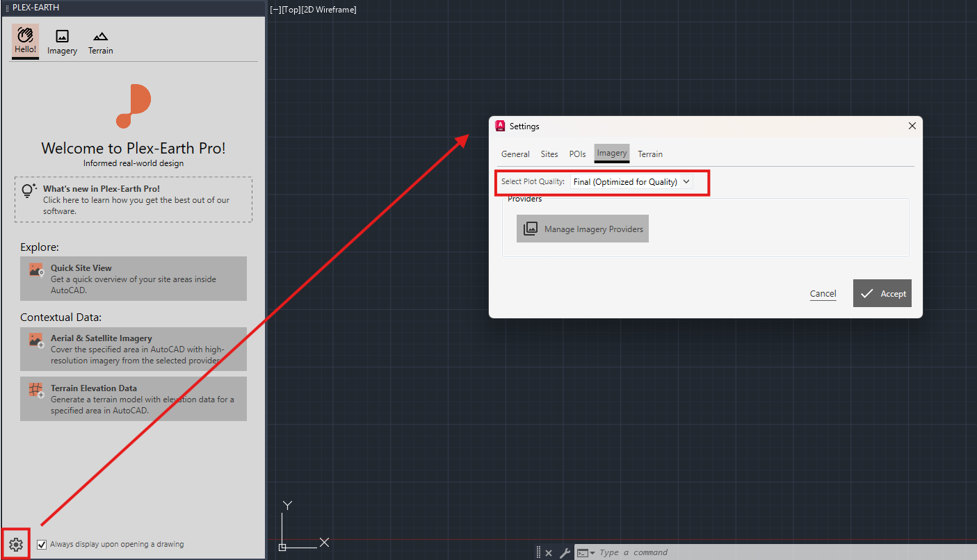Select Terrain tab in Settings dialog
The width and height of the screenshot is (977, 560).
point(650,154)
